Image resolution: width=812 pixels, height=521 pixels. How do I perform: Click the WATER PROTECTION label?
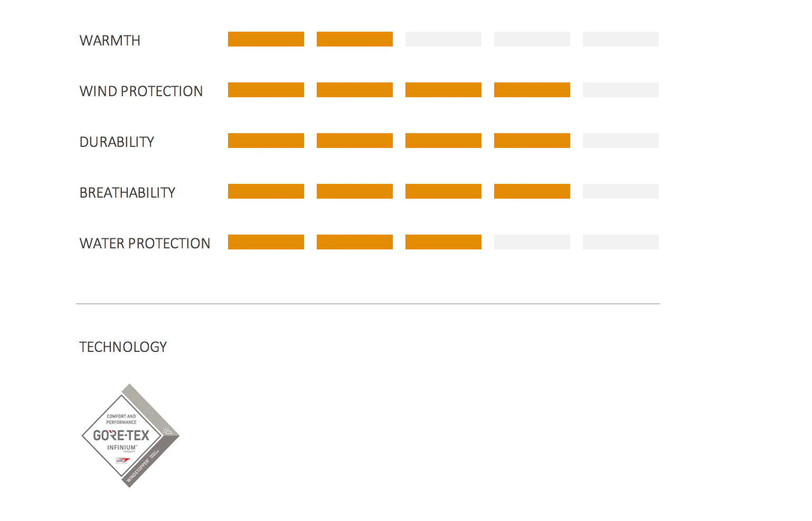[x=145, y=244]
